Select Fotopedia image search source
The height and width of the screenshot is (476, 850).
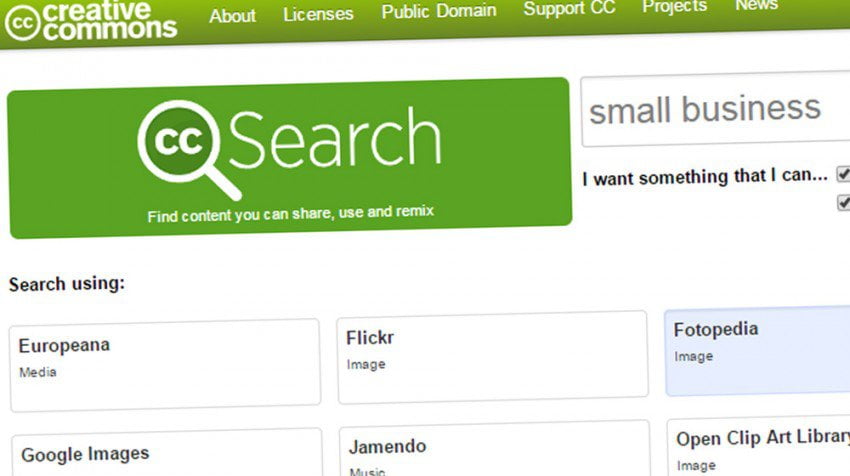coord(757,350)
